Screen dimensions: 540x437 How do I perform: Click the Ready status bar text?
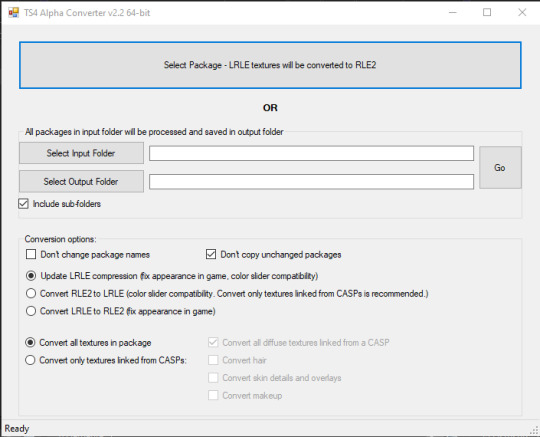[x=17, y=428]
